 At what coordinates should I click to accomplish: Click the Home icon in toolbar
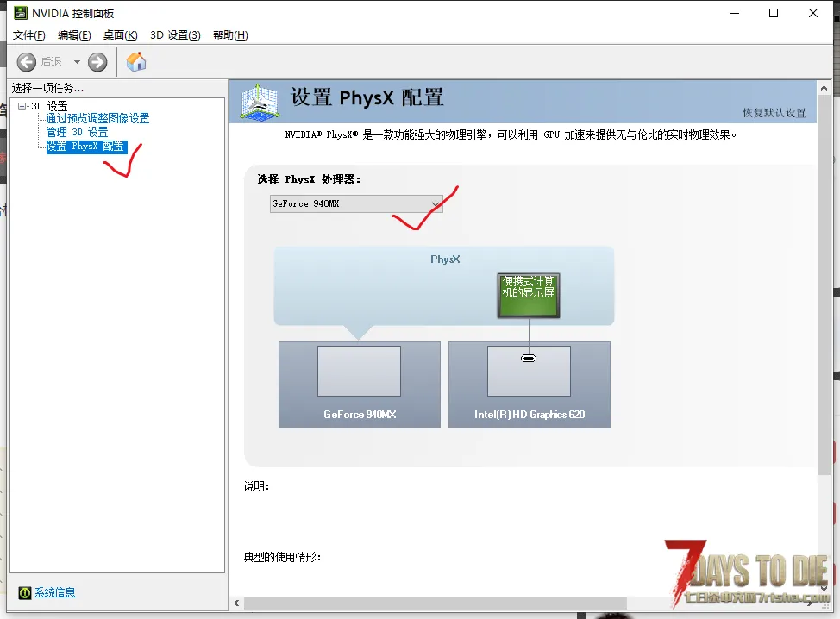click(x=136, y=62)
